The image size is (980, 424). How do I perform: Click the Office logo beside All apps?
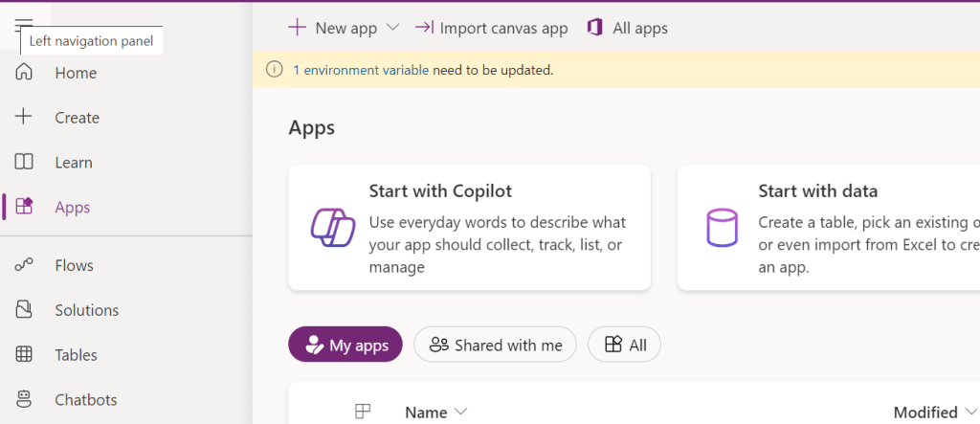(595, 28)
